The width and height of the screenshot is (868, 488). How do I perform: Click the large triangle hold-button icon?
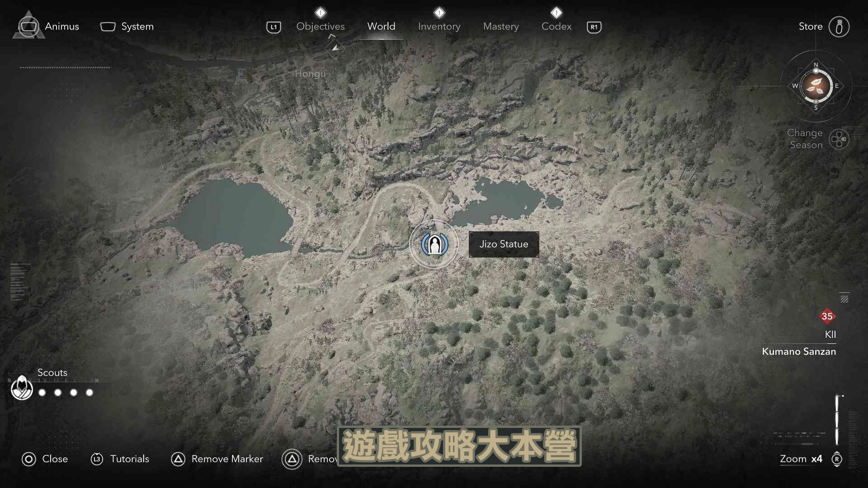(292, 460)
